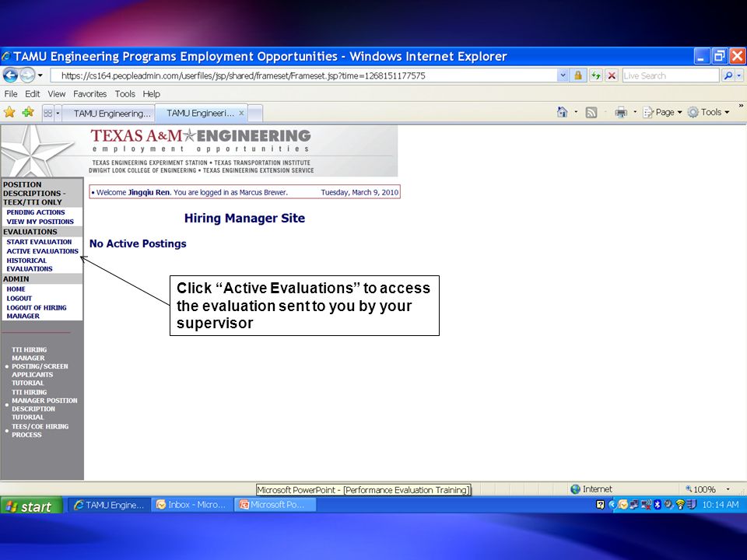Open the Tools gear toolbar menu
Screen dimensions: 747x560
708,112
